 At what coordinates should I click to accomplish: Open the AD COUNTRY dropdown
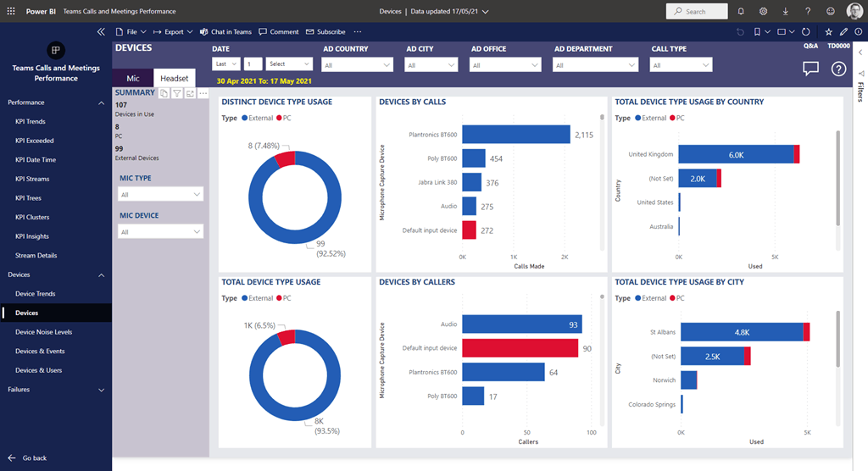(357, 65)
